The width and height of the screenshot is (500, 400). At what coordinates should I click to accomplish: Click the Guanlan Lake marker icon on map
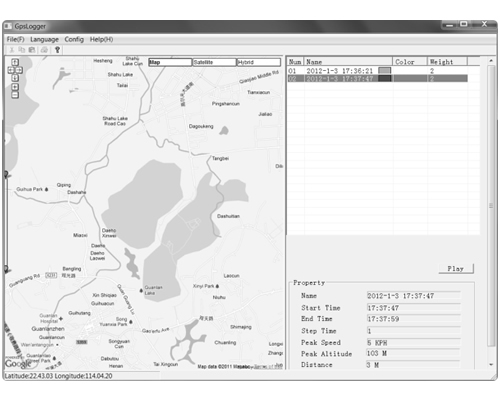(x=141, y=290)
